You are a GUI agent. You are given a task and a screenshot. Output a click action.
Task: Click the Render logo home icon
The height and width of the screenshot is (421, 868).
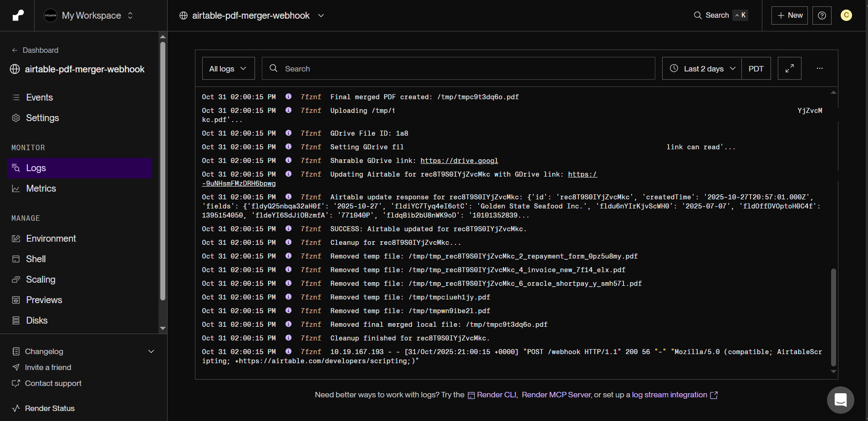coord(18,15)
